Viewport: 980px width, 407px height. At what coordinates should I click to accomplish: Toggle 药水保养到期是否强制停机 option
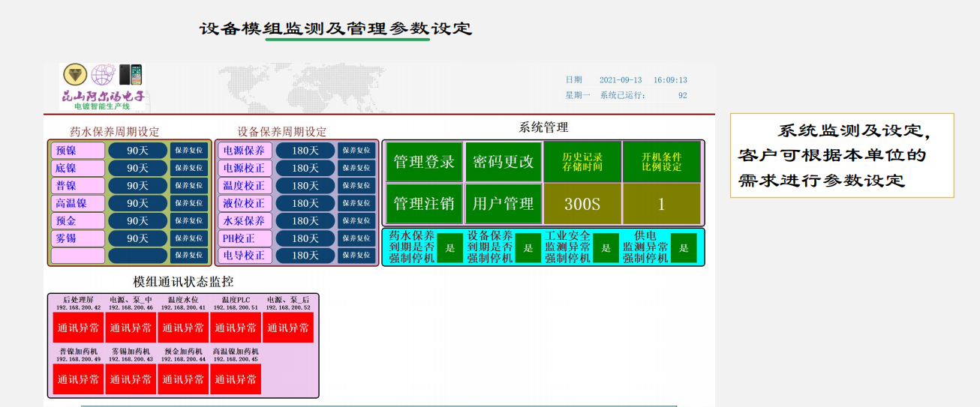pyautogui.click(x=450, y=248)
